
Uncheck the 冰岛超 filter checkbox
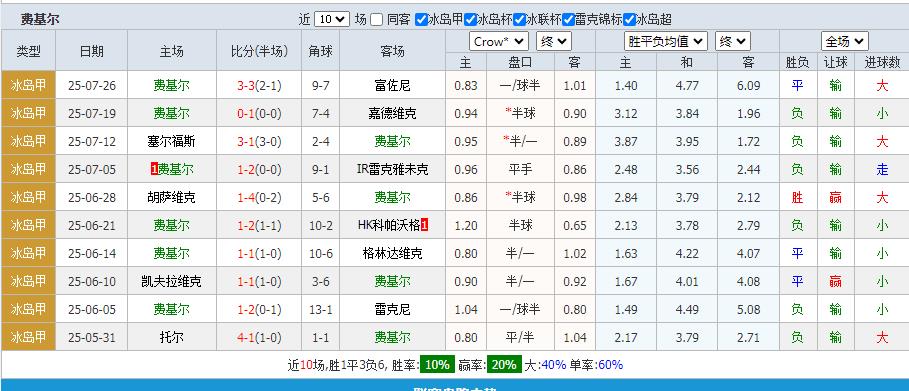(x=629, y=20)
